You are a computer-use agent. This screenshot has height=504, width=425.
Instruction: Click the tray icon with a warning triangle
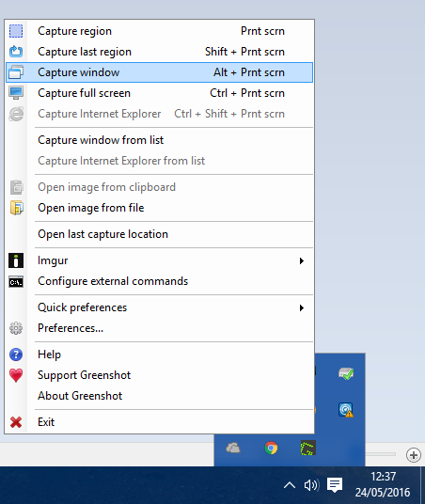[346, 410]
